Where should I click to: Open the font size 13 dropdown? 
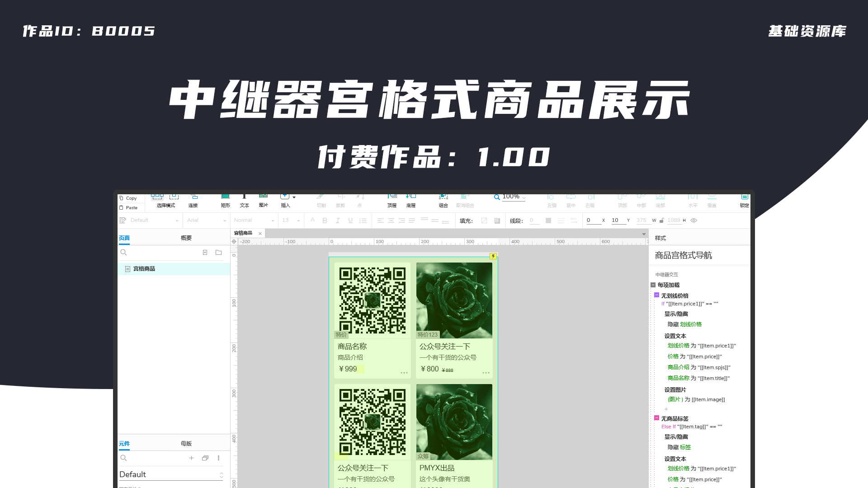pyautogui.click(x=291, y=221)
